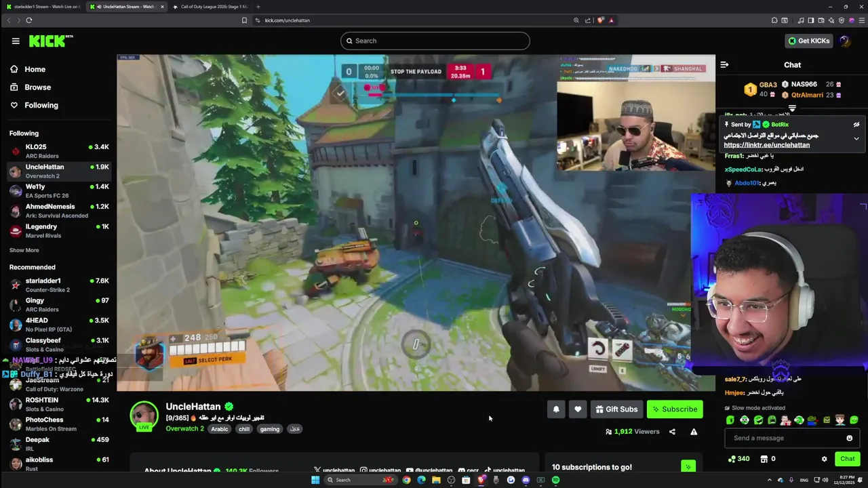The height and width of the screenshot is (488, 868).
Task: Click the Brave shields icon
Action: (x=600, y=20)
